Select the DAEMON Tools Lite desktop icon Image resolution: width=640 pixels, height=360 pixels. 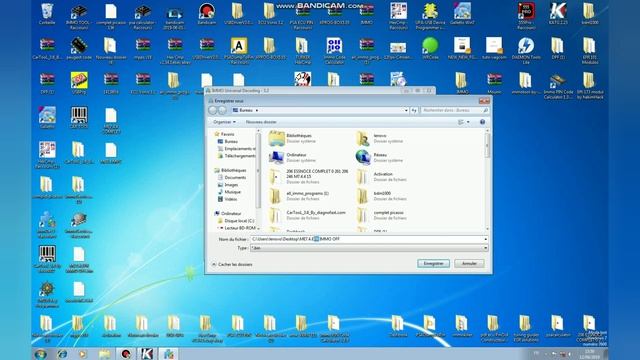coord(526,51)
